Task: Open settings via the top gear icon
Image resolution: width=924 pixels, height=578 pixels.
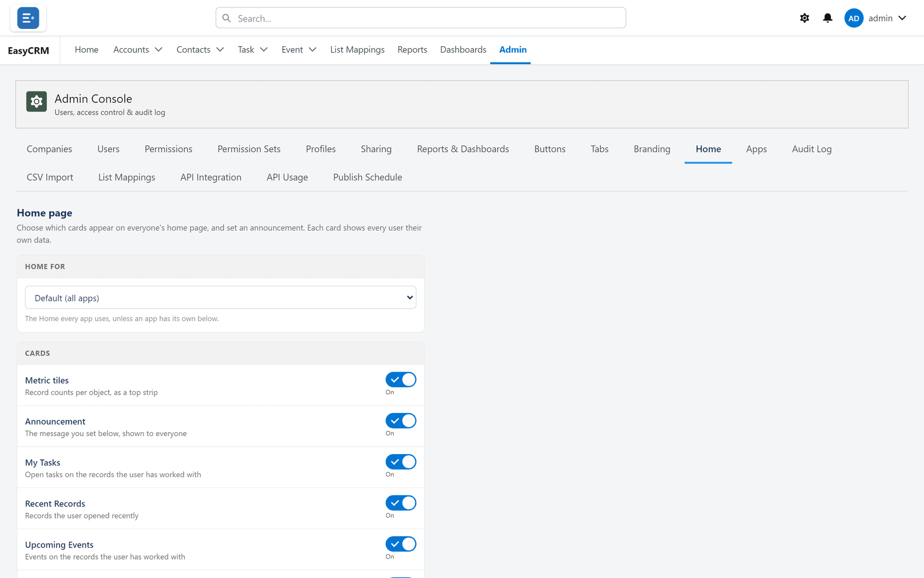Action: point(804,18)
